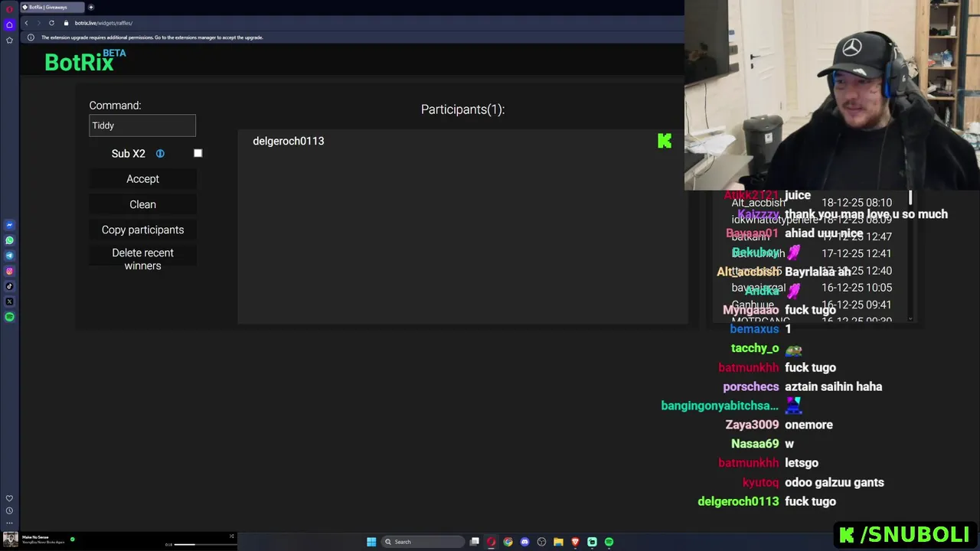Click the extension permission info icon
Viewport: 980px width, 551px height.
pos(31,37)
